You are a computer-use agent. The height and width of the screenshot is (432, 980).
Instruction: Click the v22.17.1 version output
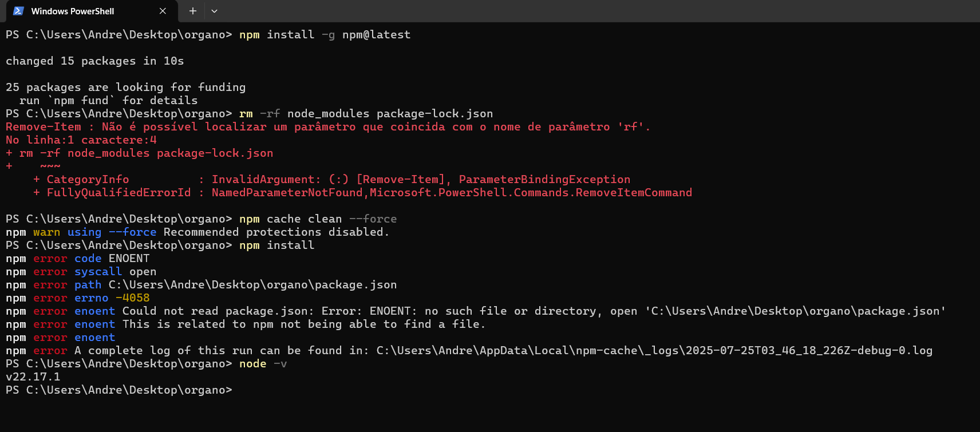33,377
